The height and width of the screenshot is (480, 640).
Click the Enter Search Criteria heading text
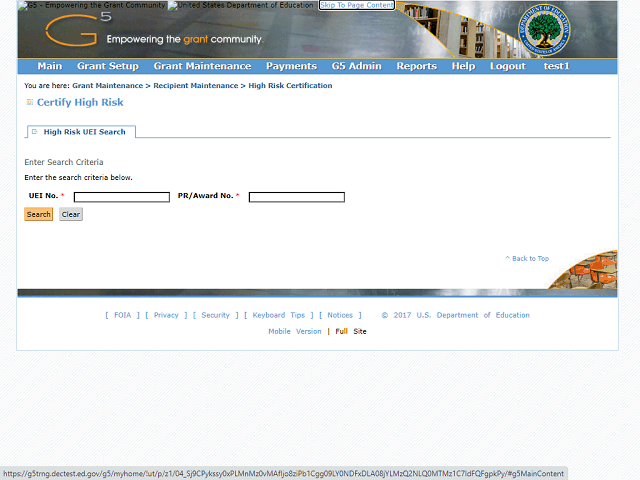coord(64,162)
